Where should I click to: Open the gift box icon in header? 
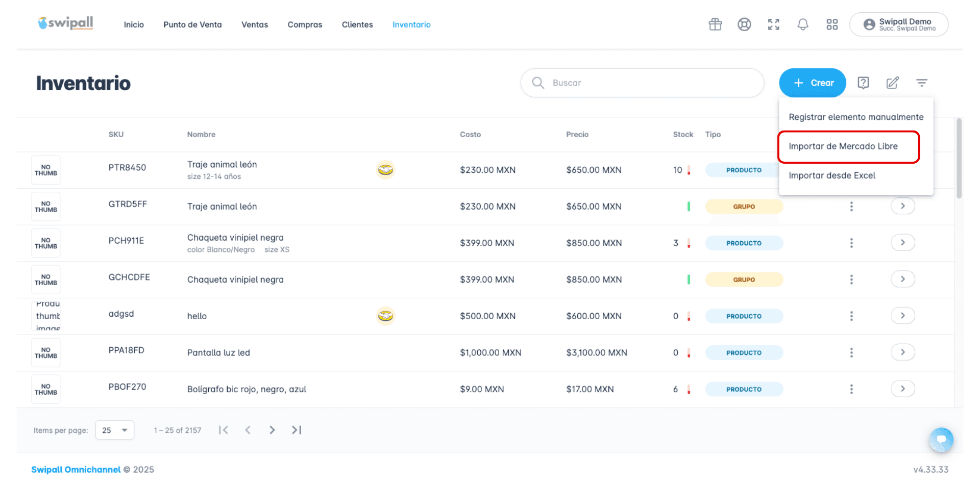coord(715,24)
